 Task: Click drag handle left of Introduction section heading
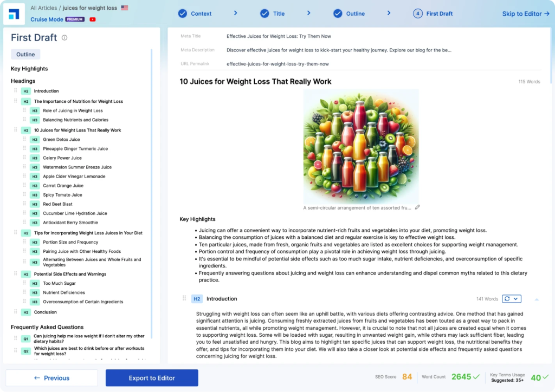(184, 298)
